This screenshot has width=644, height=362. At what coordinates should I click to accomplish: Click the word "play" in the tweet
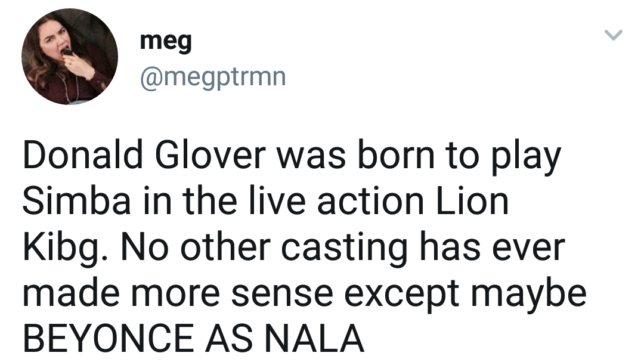[x=527, y=156]
